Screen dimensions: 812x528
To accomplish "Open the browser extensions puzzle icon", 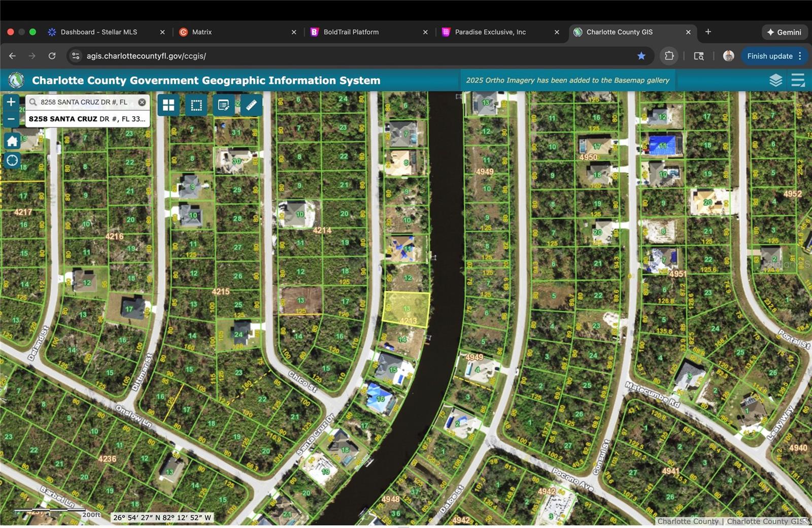I will (x=669, y=56).
